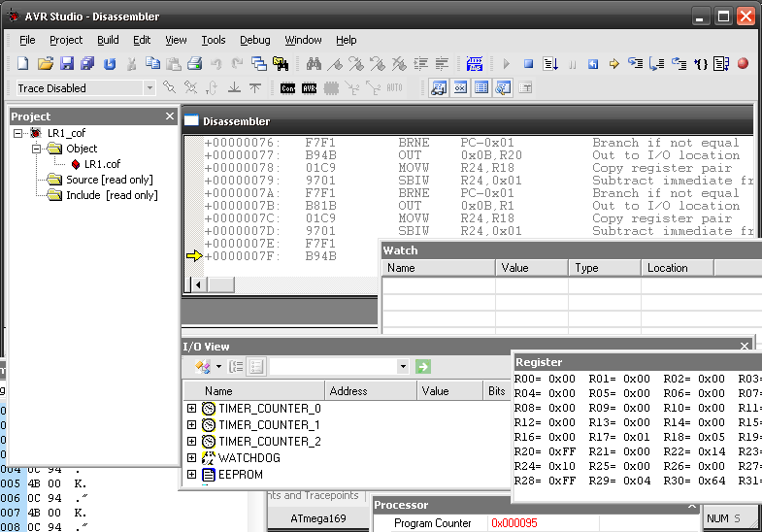Click the Step Over icon

coord(656,64)
